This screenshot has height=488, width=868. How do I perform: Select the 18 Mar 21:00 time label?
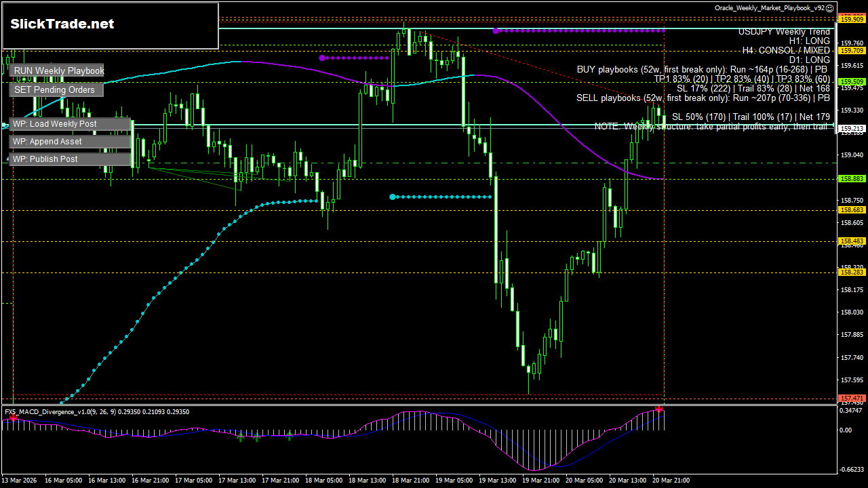tap(410, 480)
